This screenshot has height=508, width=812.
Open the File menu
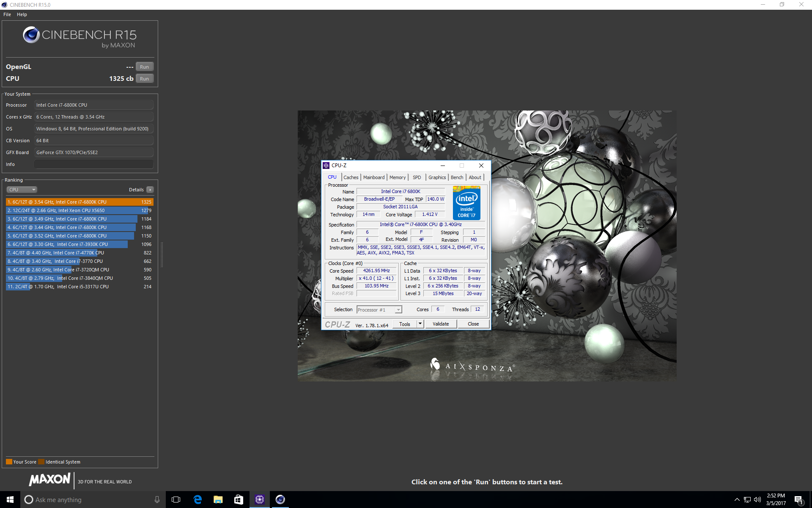[7, 14]
